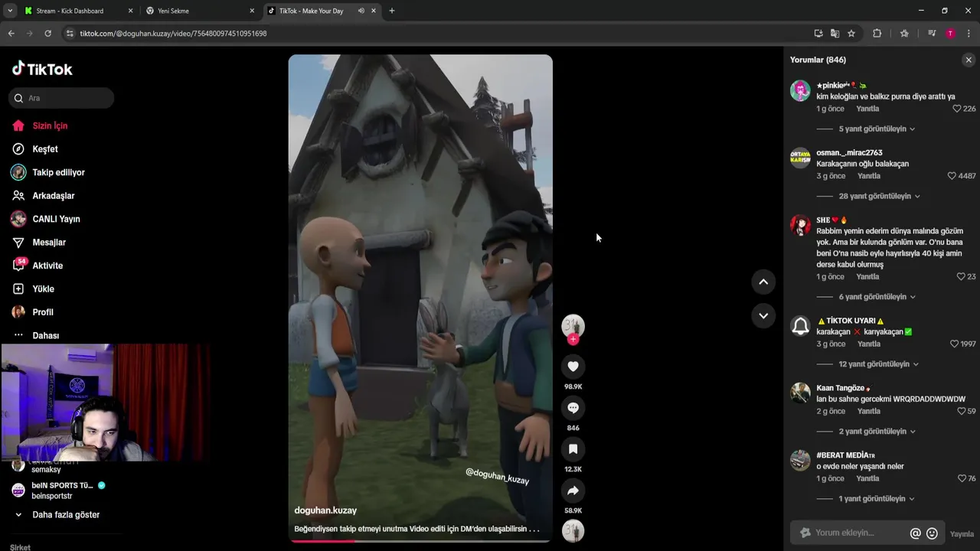Open Takip ediliyor in sidebar
The width and height of the screenshot is (980, 551).
[x=58, y=172]
